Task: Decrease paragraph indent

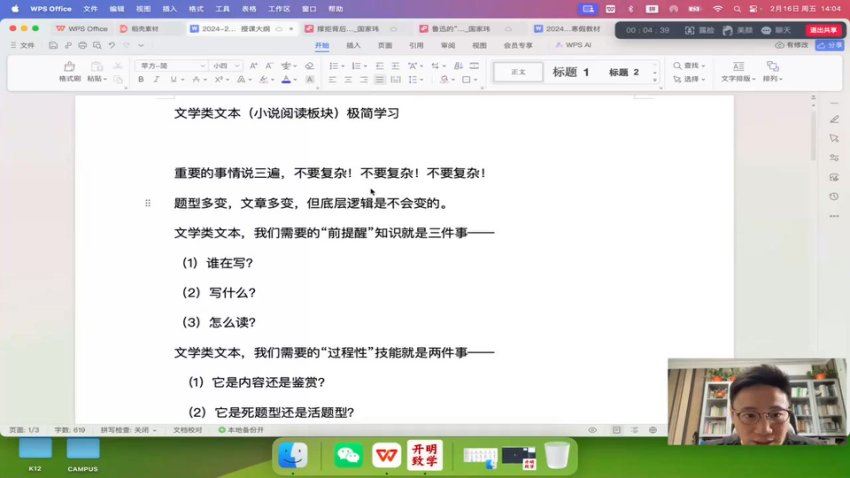Action: 379,66
